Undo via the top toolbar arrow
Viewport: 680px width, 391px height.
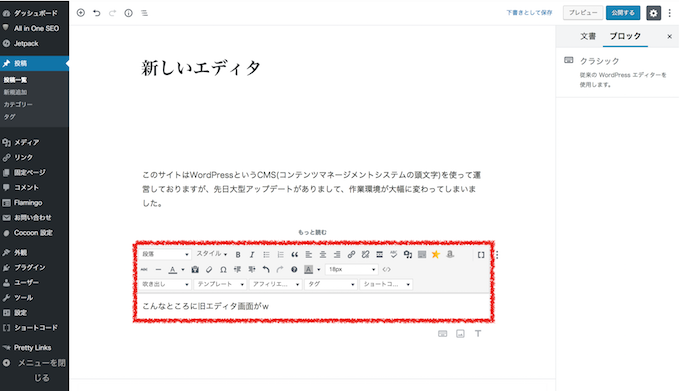tap(96, 13)
